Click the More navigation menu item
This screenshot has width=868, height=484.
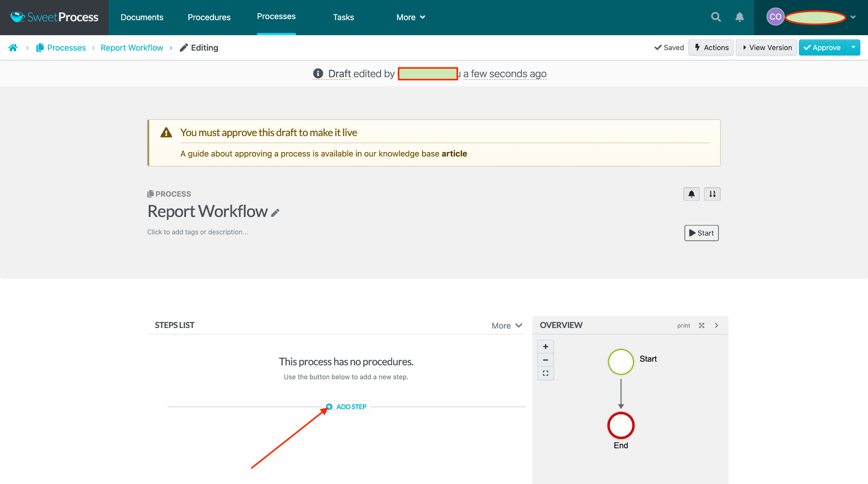click(410, 17)
